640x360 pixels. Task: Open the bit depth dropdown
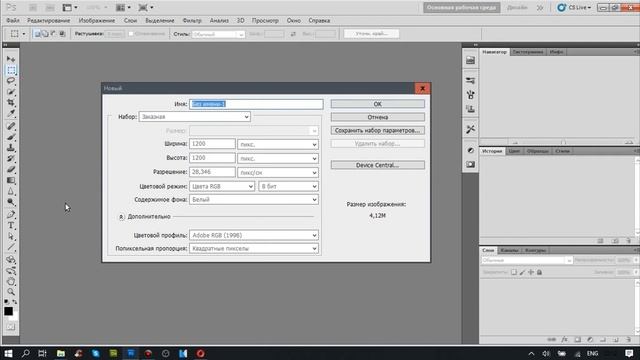tap(288, 187)
